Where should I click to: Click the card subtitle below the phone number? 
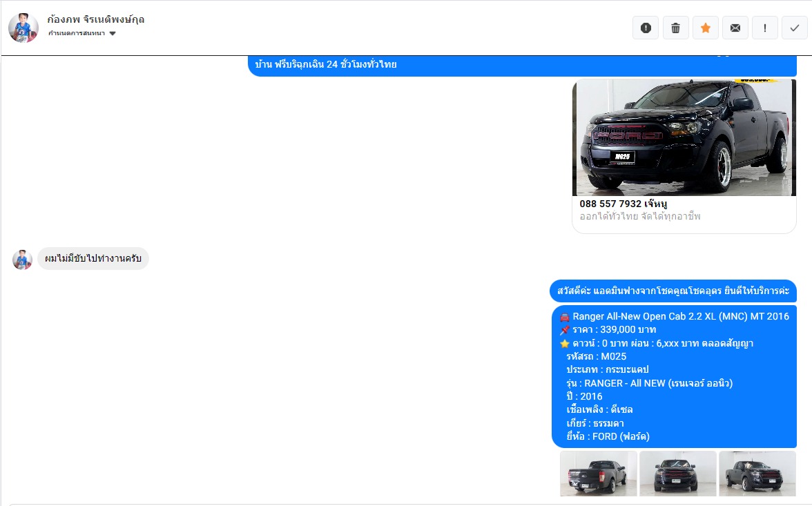coord(640,217)
